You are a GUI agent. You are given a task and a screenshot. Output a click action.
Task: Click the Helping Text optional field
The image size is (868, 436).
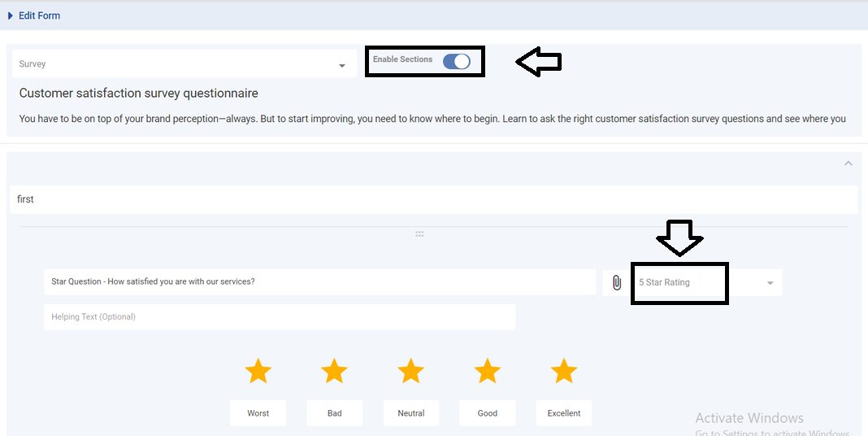point(280,317)
